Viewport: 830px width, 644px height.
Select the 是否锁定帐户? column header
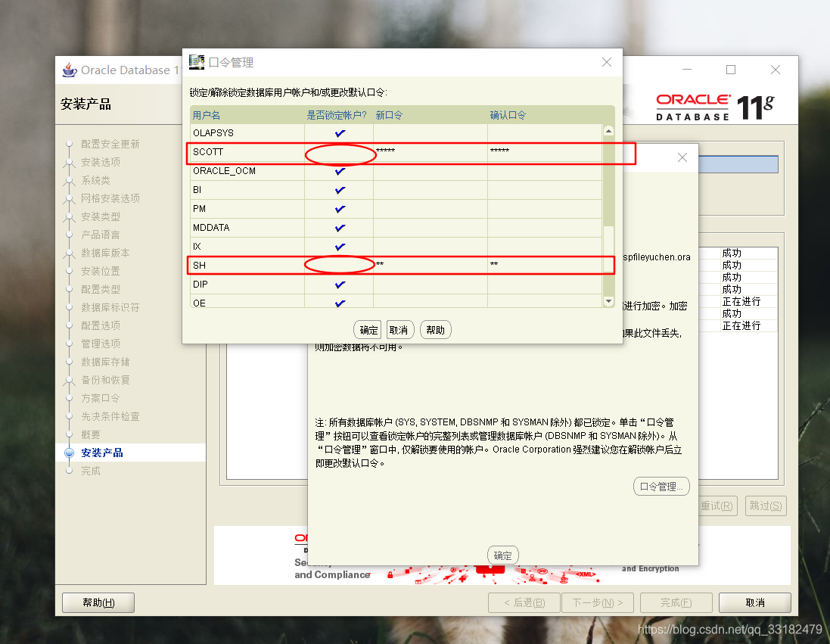339,115
